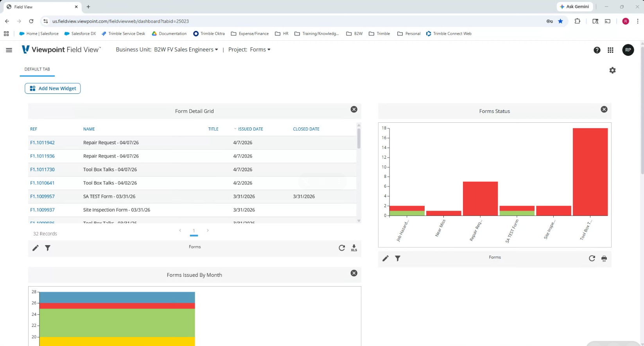Expand the Project Forms dropdown
This screenshot has height=346, width=644.
tap(249, 50)
